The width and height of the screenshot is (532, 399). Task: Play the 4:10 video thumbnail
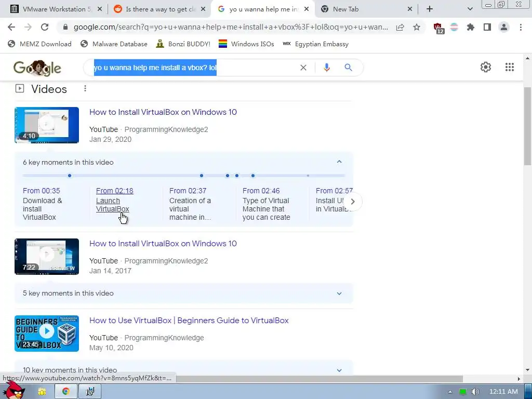point(47,125)
